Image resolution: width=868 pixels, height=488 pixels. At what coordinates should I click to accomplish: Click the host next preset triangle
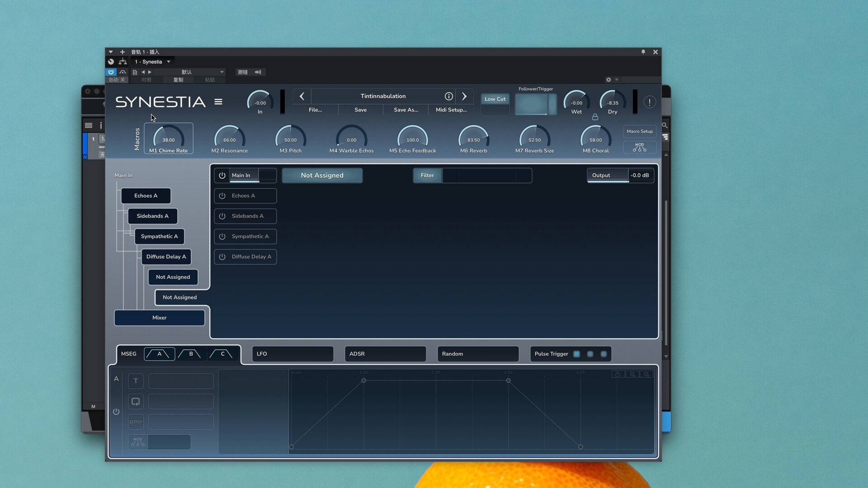150,72
